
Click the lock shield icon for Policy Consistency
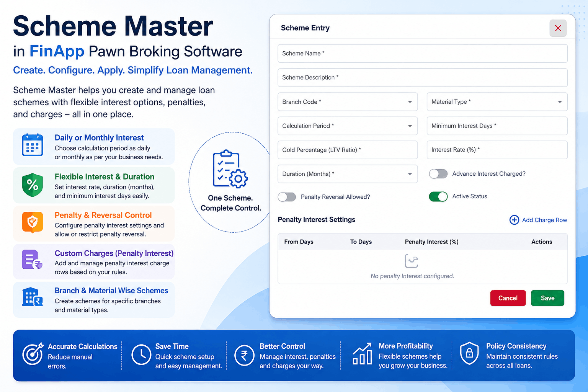point(470,353)
